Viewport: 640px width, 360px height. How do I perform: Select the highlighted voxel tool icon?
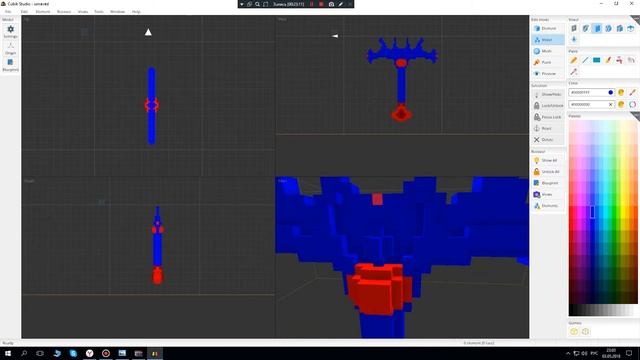click(597, 28)
